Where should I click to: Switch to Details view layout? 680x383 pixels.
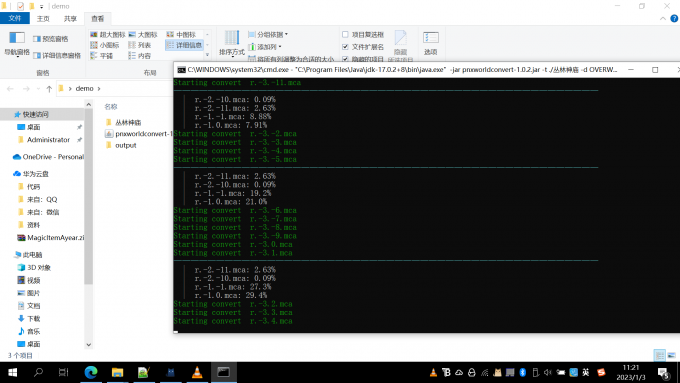(184, 45)
